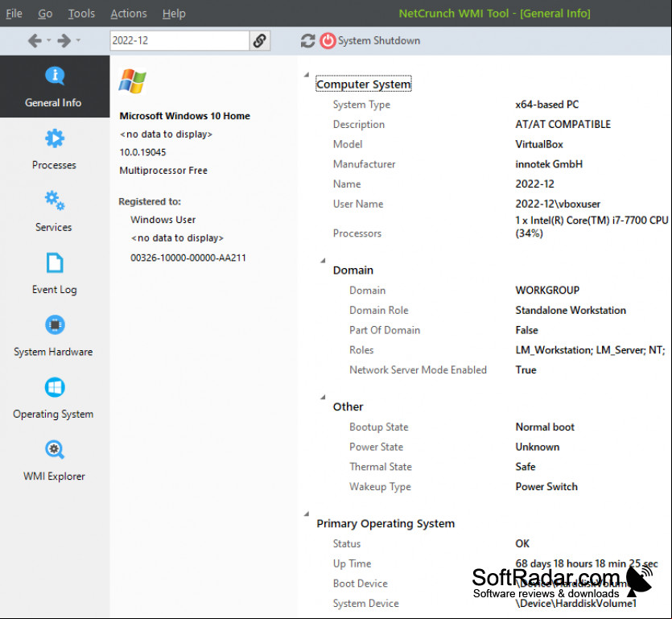Refresh the data with the refresh icon
This screenshot has width=672, height=619.
click(307, 41)
